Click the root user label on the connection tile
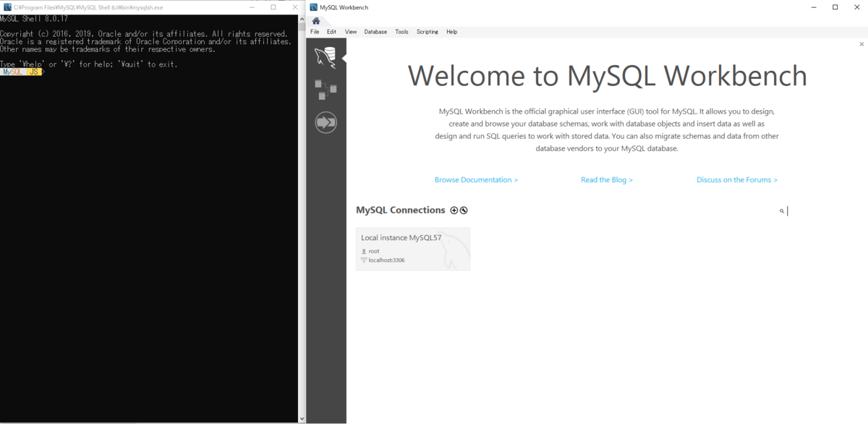Viewport: 868px width, 424px height. [x=374, y=251]
